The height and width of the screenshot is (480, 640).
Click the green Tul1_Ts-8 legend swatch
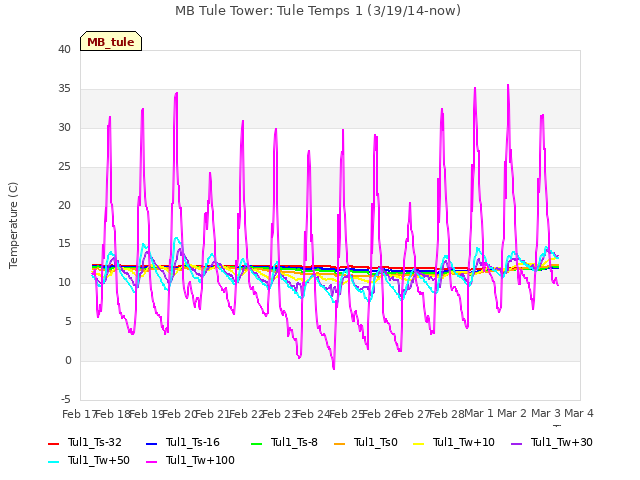coord(256,443)
